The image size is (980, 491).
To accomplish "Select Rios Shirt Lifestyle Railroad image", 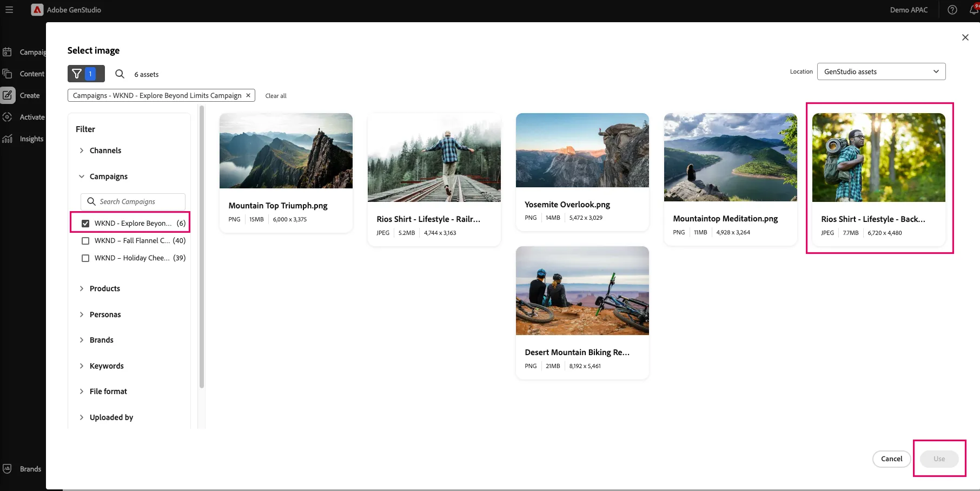I will coord(434,158).
